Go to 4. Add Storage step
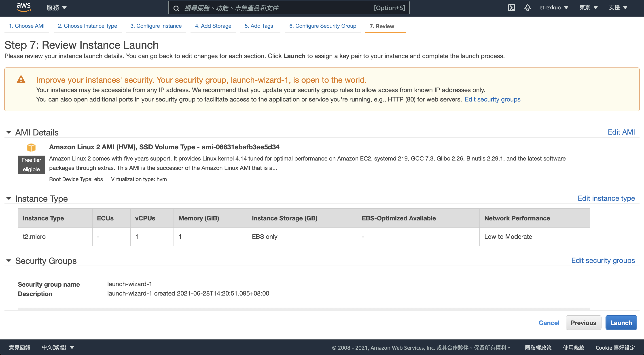The image size is (644, 355). tap(213, 26)
